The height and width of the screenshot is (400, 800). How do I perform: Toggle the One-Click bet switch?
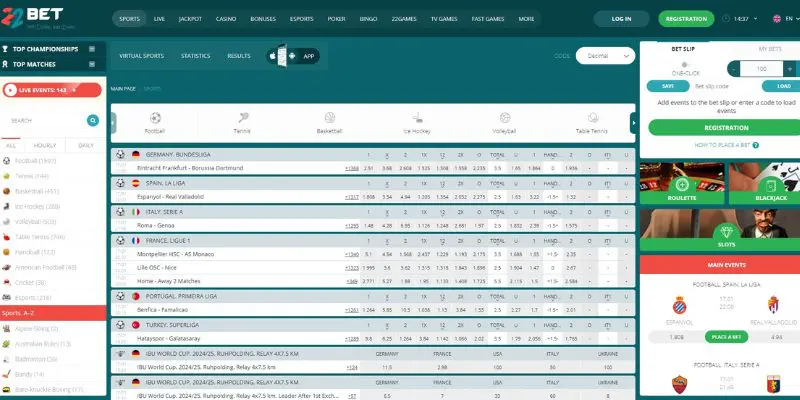(x=685, y=64)
